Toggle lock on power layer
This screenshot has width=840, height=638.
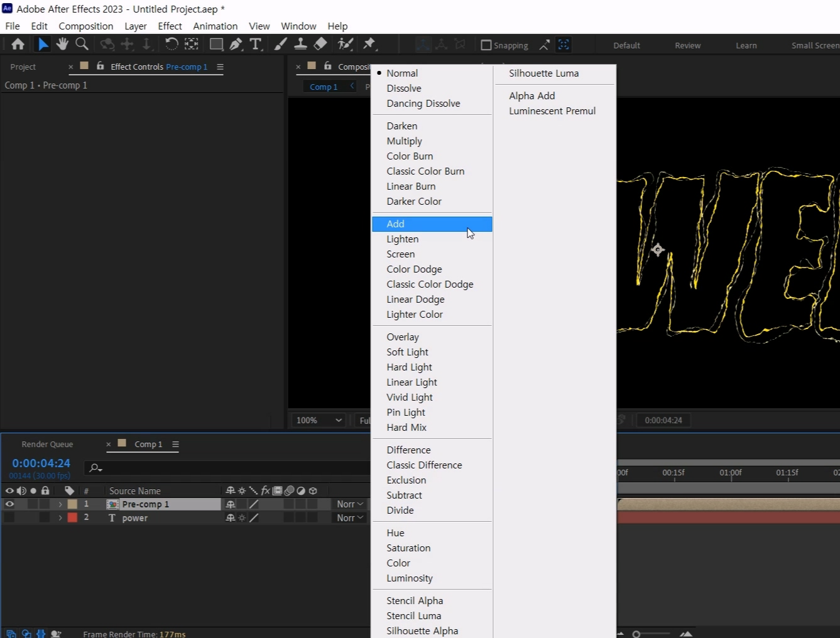click(x=45, y=517)
